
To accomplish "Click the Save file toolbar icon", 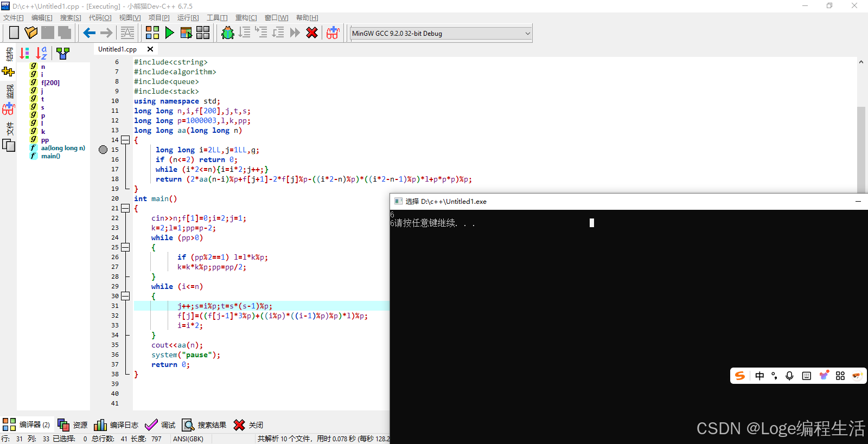I will [x=48, y=33].
